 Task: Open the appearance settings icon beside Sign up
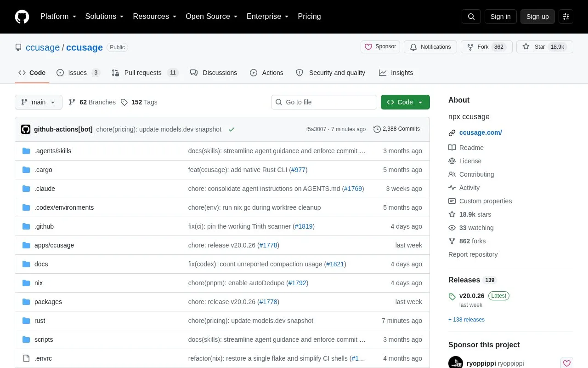pos(566,17)
